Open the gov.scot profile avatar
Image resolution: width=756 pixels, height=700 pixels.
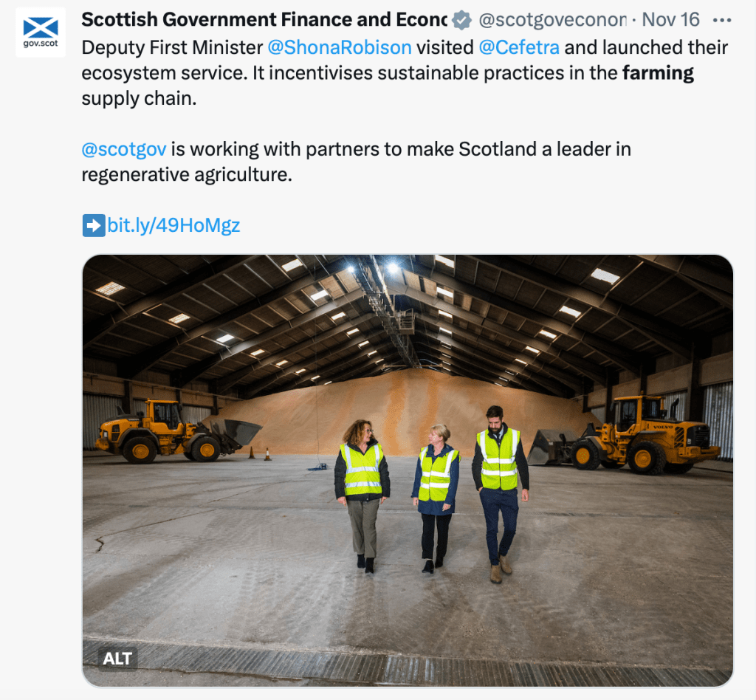tap(41, 32)
